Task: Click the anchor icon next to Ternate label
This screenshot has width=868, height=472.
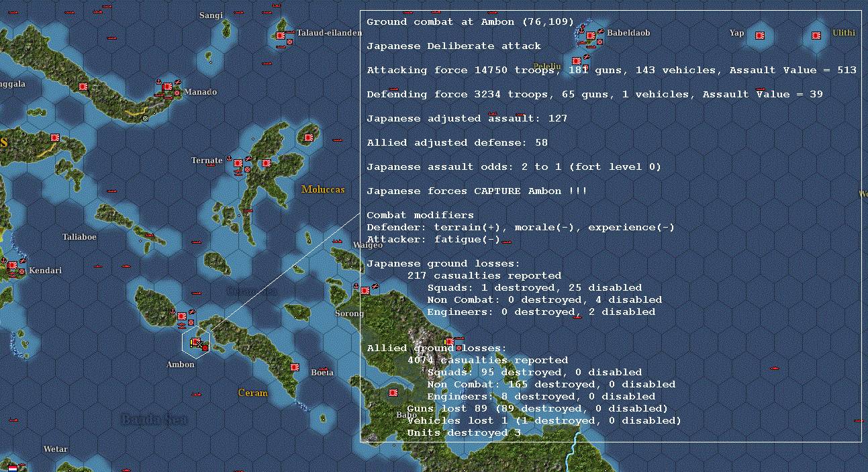Action: click(x=229, y=158)
